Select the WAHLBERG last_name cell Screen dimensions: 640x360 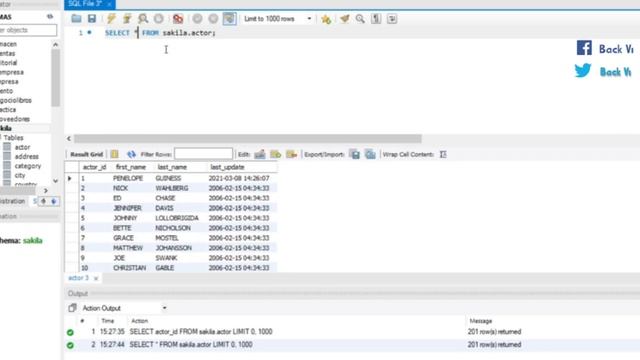point(172,188)
